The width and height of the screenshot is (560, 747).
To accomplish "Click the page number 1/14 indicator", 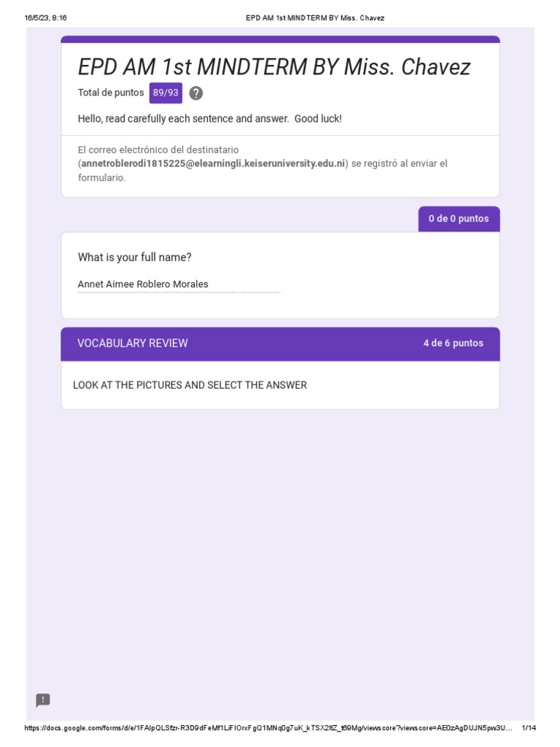I will [529, 728].
